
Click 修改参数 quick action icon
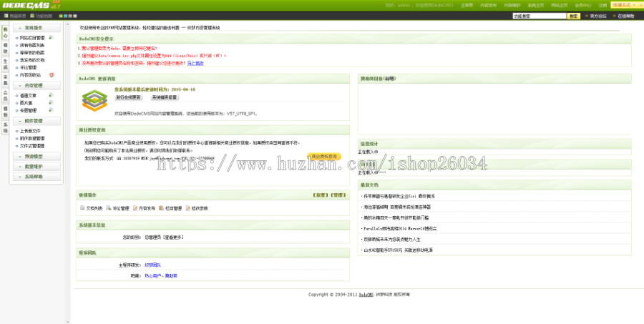pyautogui.click(x=187, y=208)
